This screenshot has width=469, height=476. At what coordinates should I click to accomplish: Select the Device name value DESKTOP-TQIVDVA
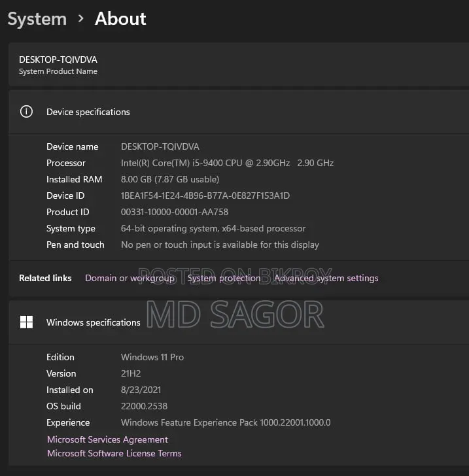tap(160, 146)
